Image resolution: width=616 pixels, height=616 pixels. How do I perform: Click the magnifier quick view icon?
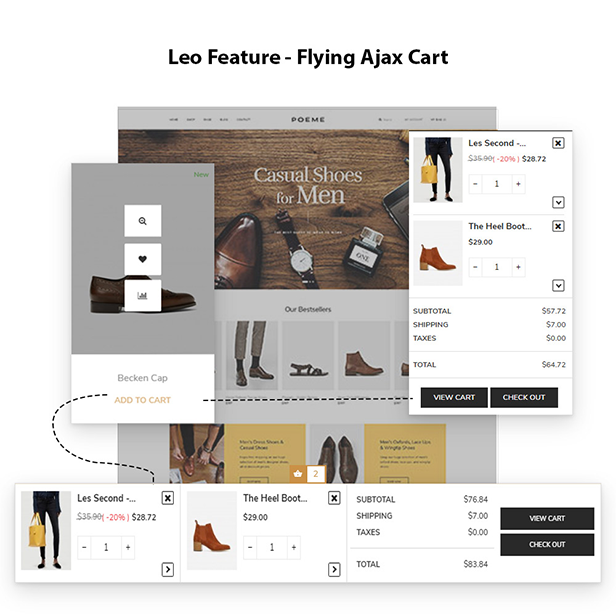[x=143, y=221]
